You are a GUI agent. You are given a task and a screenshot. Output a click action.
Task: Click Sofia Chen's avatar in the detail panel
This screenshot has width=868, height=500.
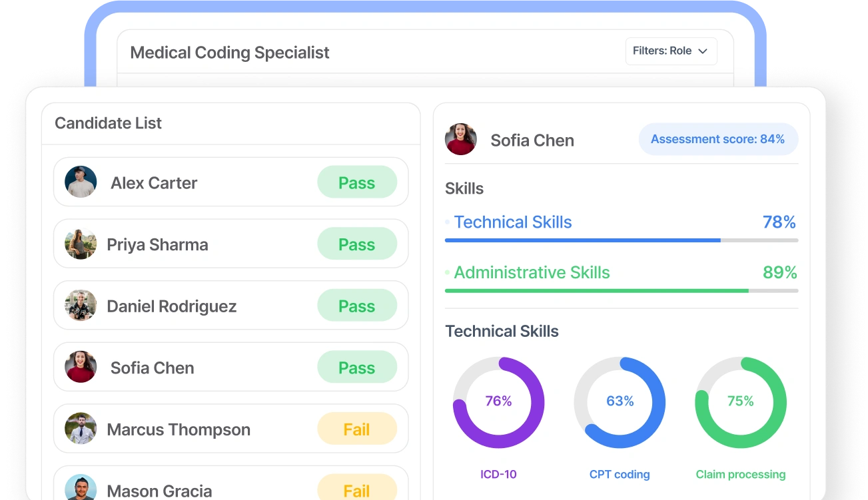pyautogui.click(x=461, y=139)
